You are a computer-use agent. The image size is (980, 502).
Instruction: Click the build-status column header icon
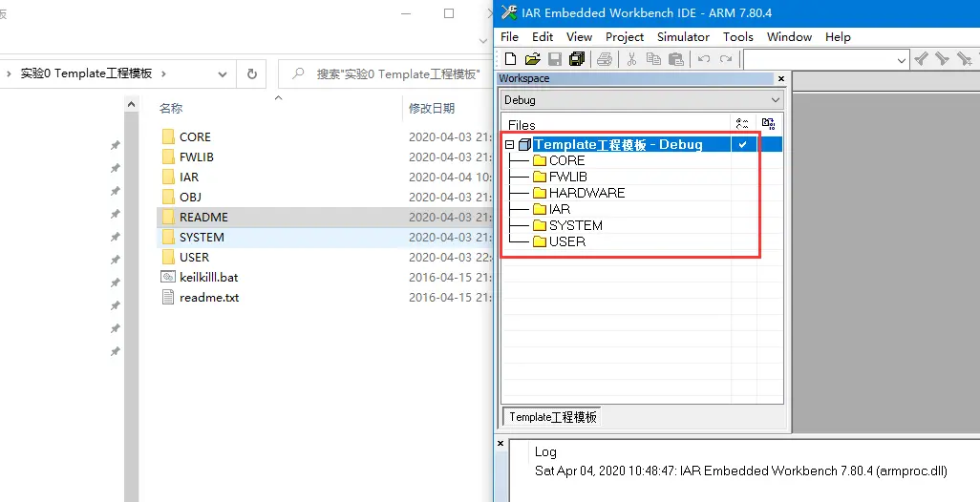(x=742, y=124)
